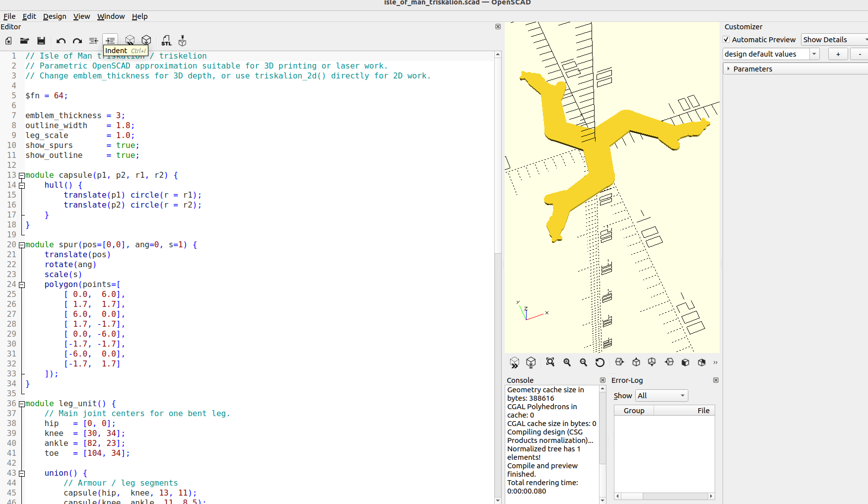Collapse the hull() block fold marker
868x504 pixels.
click(x=22, y=185)
